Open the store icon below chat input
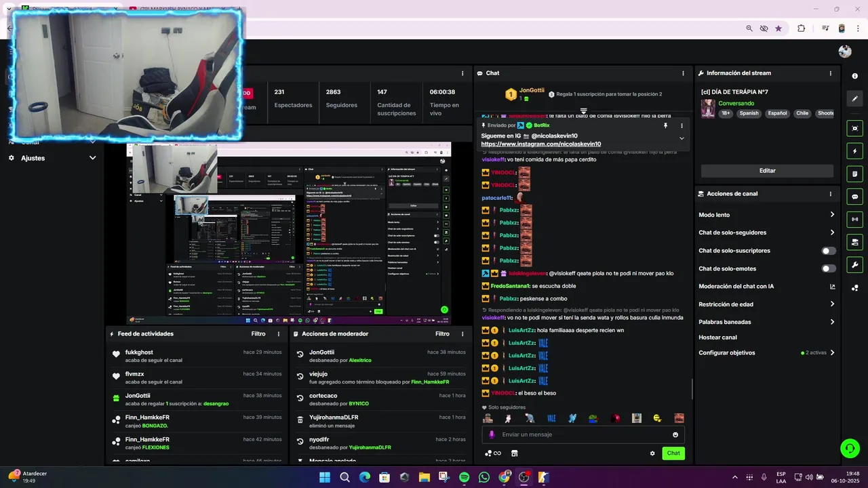The image size is (868, 488). [514, 453]
